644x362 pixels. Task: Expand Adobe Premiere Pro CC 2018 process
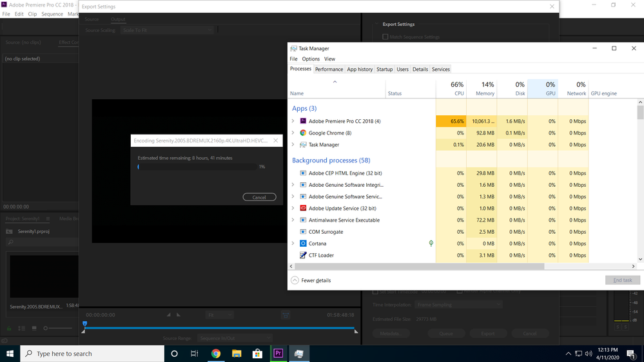293,121
